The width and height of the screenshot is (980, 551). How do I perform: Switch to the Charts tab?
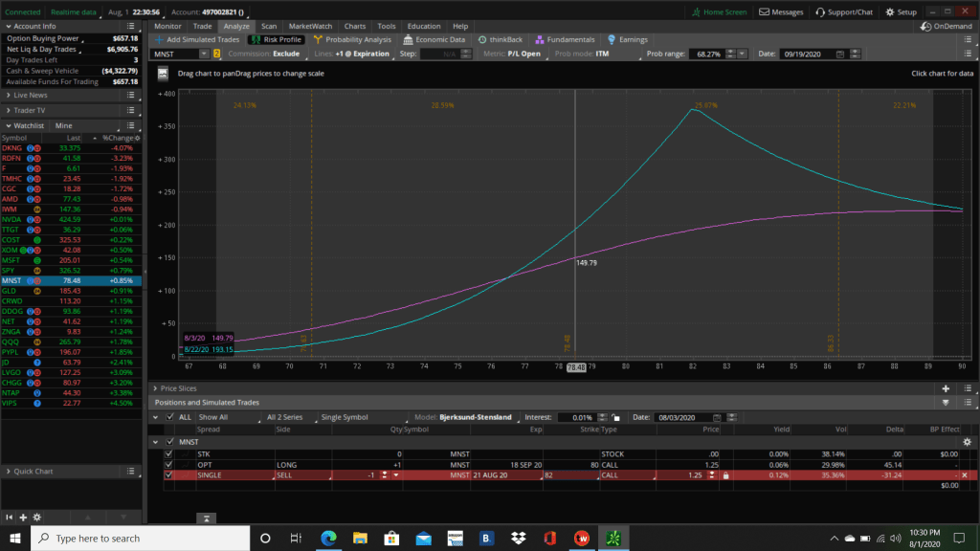point(355,26)
